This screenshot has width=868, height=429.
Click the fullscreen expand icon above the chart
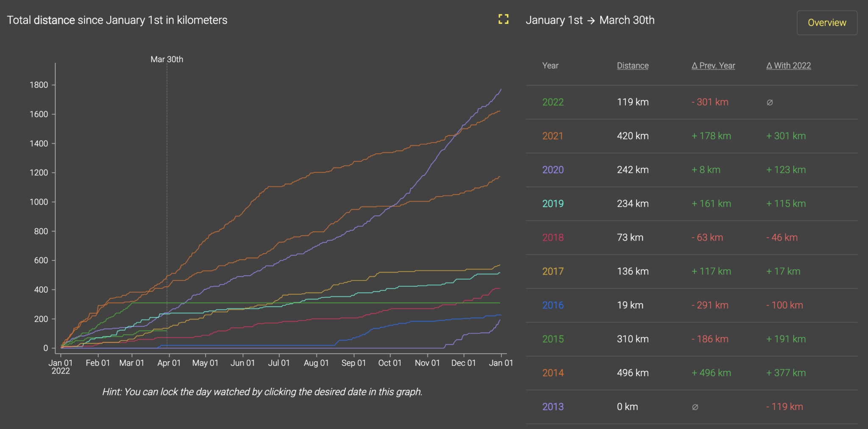[x=504, y=19]
